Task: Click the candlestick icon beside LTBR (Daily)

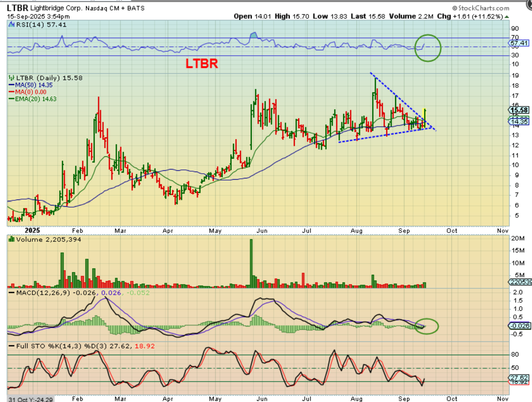Action: pyautogui.click(x=11, y=78)
